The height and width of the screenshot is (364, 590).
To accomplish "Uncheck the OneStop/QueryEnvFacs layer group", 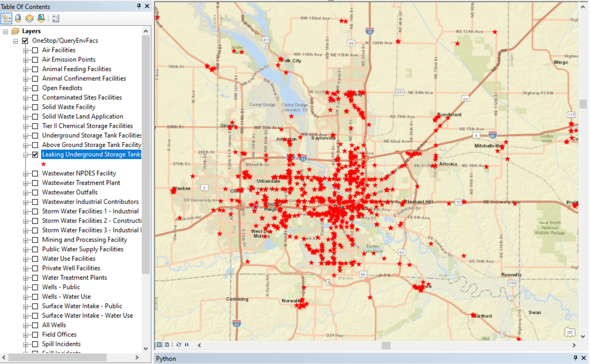I will pos(25,41).
